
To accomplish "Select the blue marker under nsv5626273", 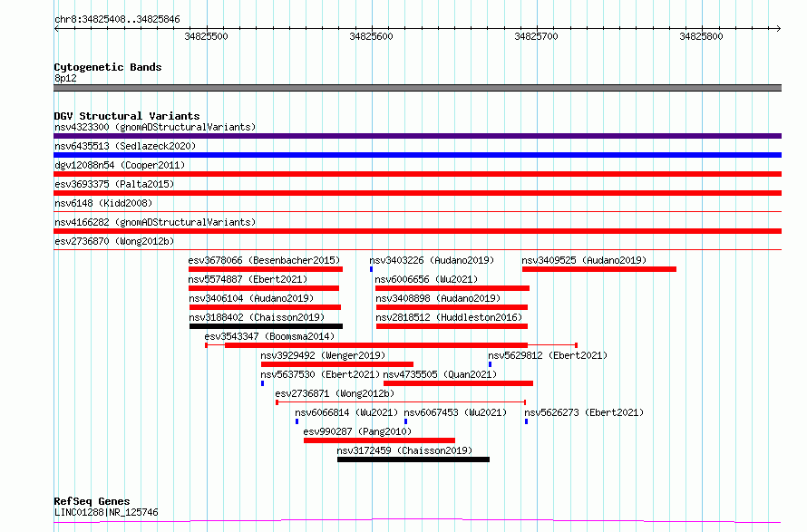I will [526, 421].
